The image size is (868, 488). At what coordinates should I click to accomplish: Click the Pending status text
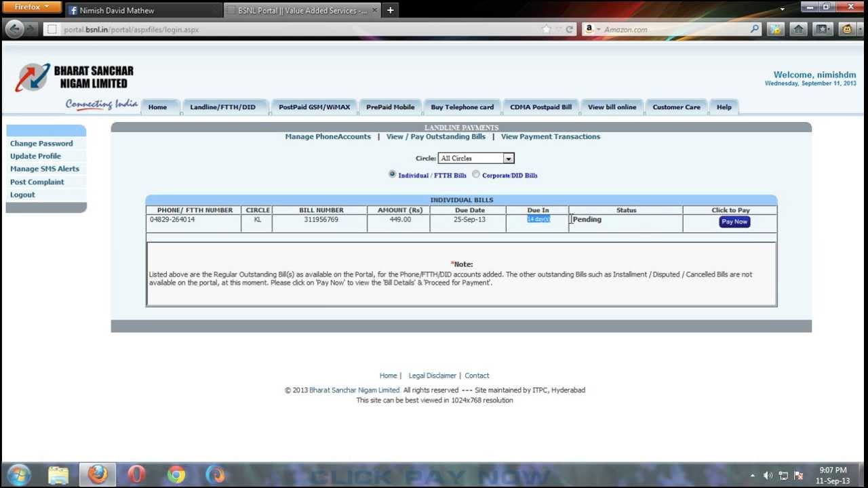pos(587,220)
